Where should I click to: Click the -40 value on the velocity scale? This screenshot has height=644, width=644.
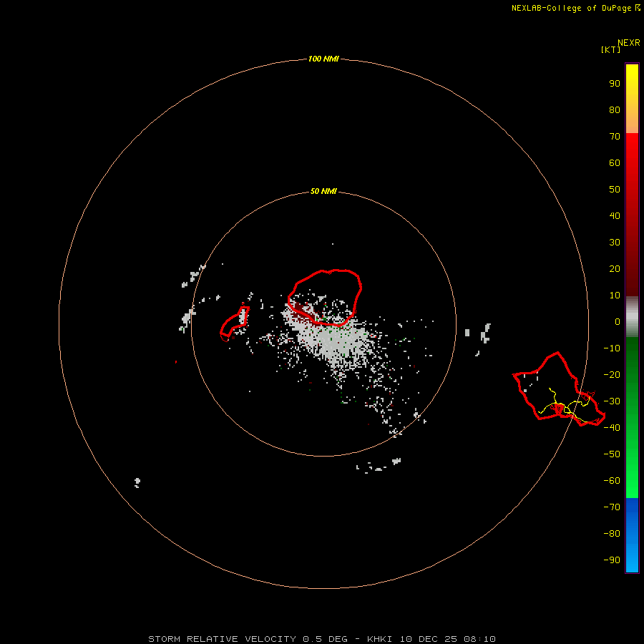(x=612, y=428)
